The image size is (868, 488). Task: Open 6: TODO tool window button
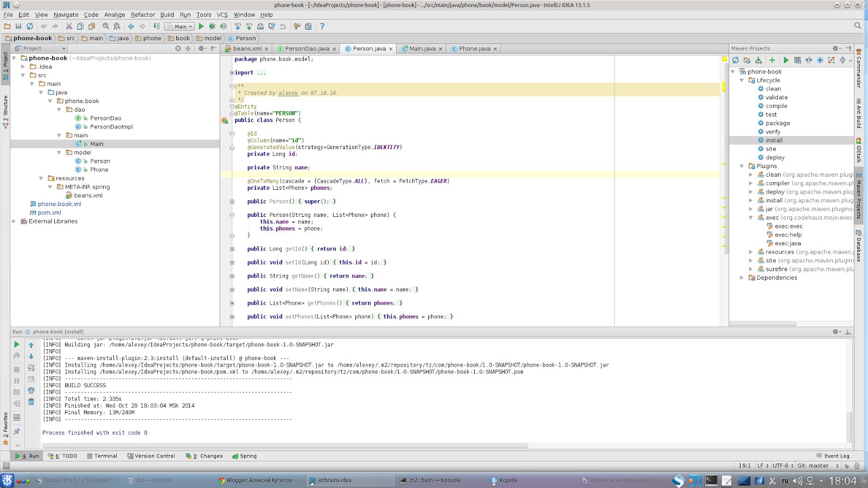(62, 456)
